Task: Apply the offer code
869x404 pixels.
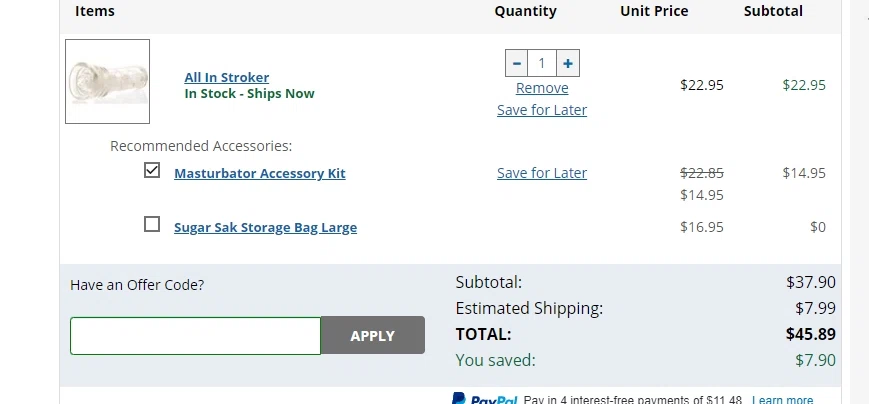Action: 373,335
